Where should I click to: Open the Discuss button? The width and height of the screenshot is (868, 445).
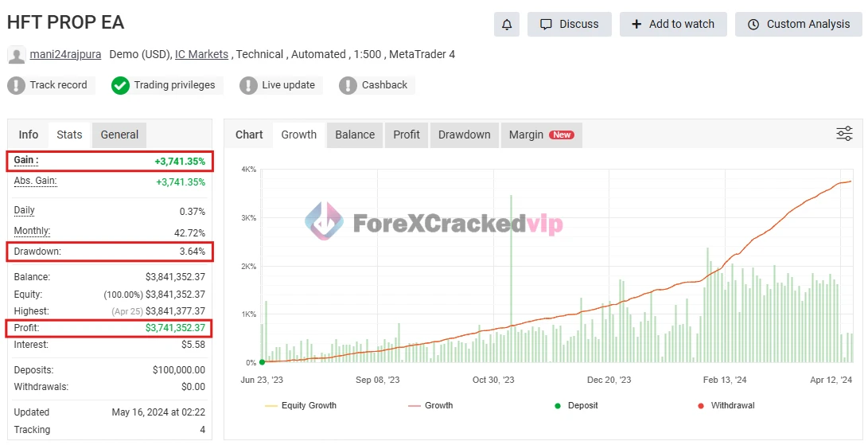click(x=569, y=25)
